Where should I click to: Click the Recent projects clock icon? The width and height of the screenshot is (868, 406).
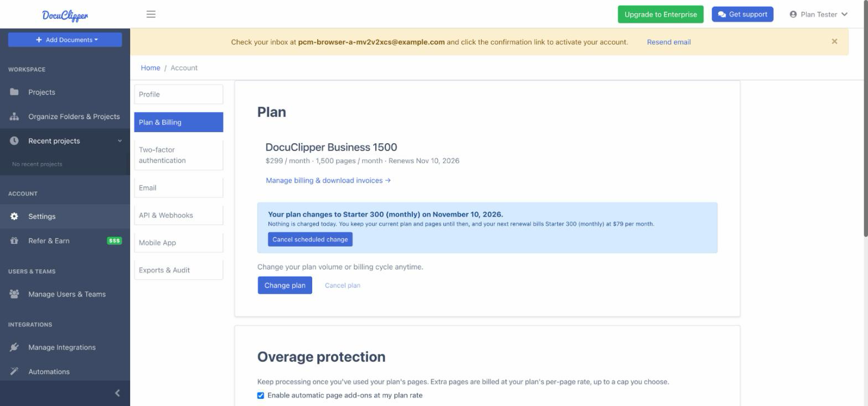[14, 140]
